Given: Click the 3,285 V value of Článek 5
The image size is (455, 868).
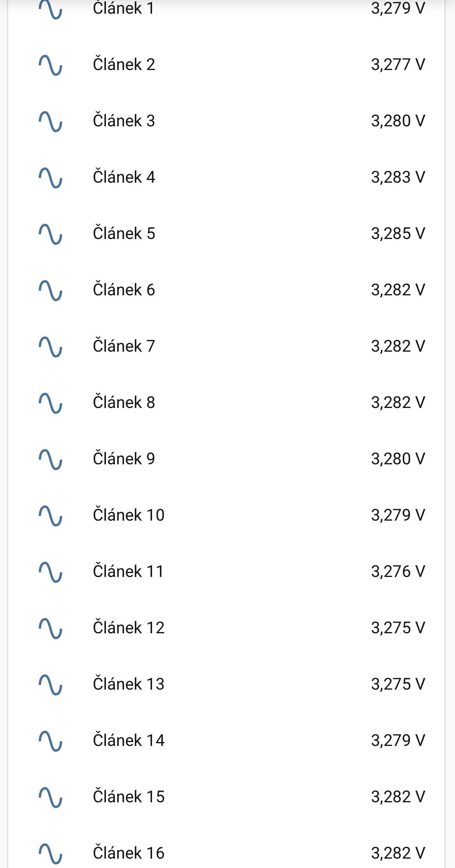Looking at the screenshot, I should click(398, 234).
